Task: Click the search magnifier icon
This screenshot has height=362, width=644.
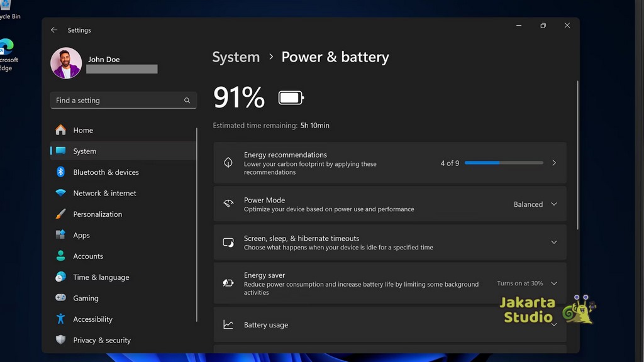Action: (x=187, y=101)
